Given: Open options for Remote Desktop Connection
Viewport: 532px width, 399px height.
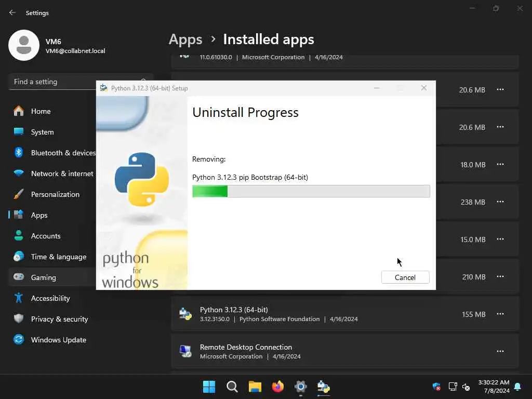Looking at the screenshot, I should point(500,351).
